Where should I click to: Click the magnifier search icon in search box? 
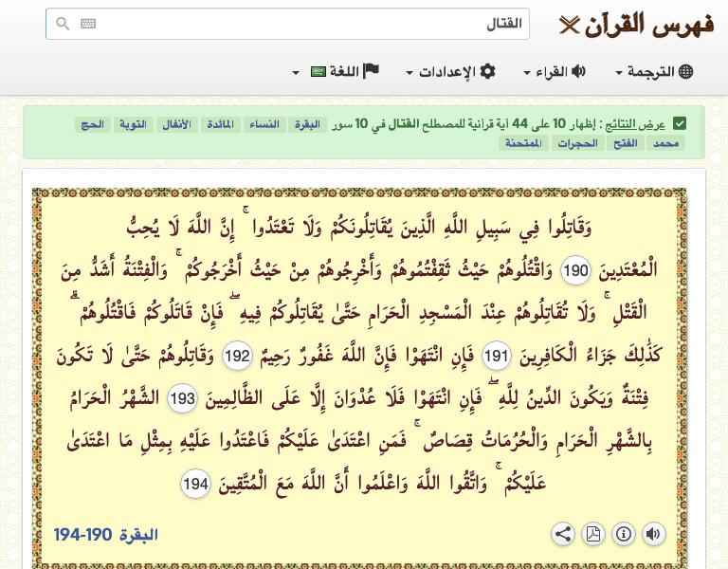(x=64, y=24)
